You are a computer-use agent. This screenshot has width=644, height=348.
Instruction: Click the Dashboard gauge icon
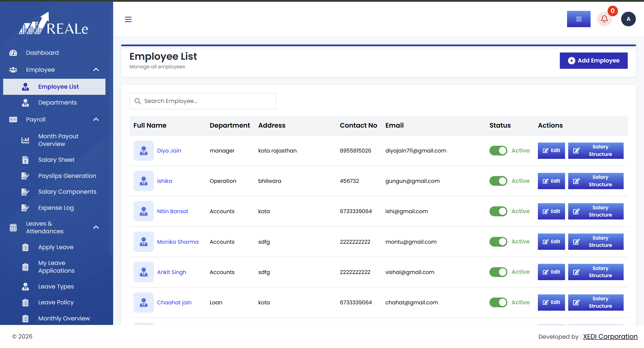click(13, 53)
